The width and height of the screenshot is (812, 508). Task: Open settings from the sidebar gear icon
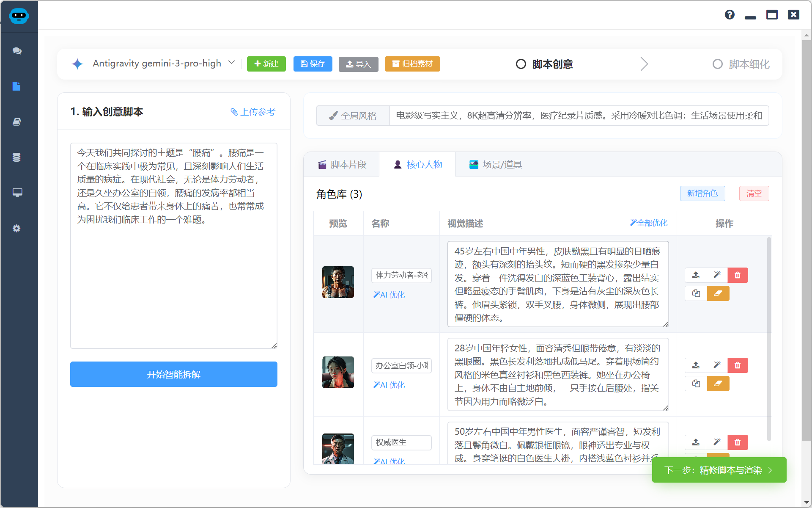(x=17, y=228)
